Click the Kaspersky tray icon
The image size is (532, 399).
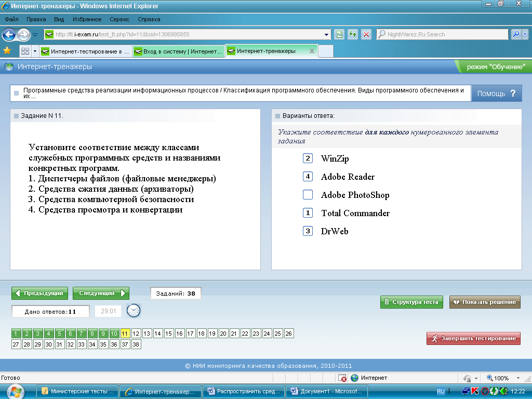pyautogui.click(x=475, y=391)
